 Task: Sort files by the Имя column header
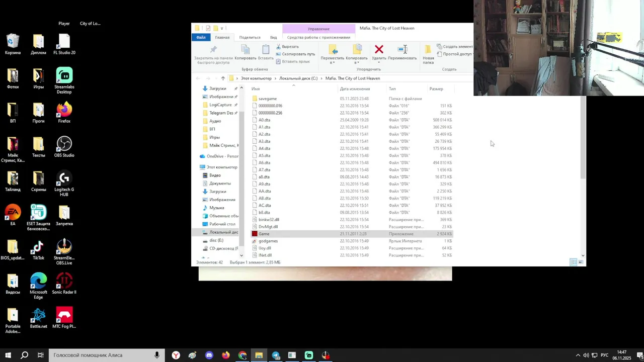pyautogui.click(x=294, y=89)
